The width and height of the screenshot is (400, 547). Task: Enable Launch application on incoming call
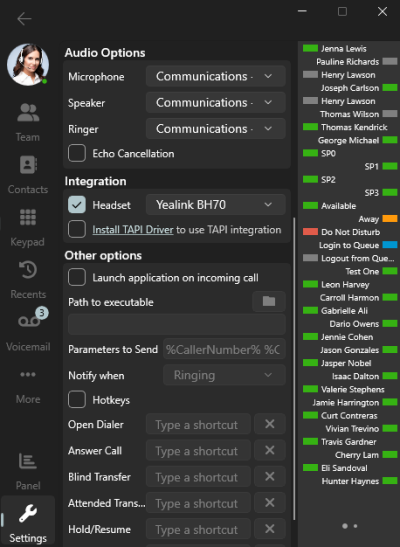77,278
